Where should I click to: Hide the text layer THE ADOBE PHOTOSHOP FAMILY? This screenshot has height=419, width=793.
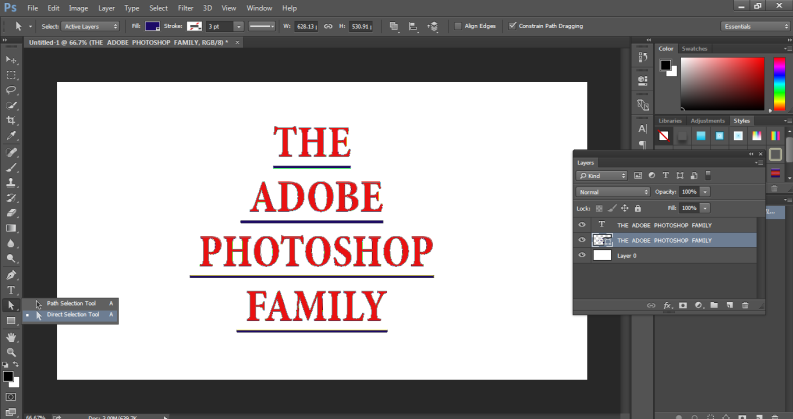[582, 225]
